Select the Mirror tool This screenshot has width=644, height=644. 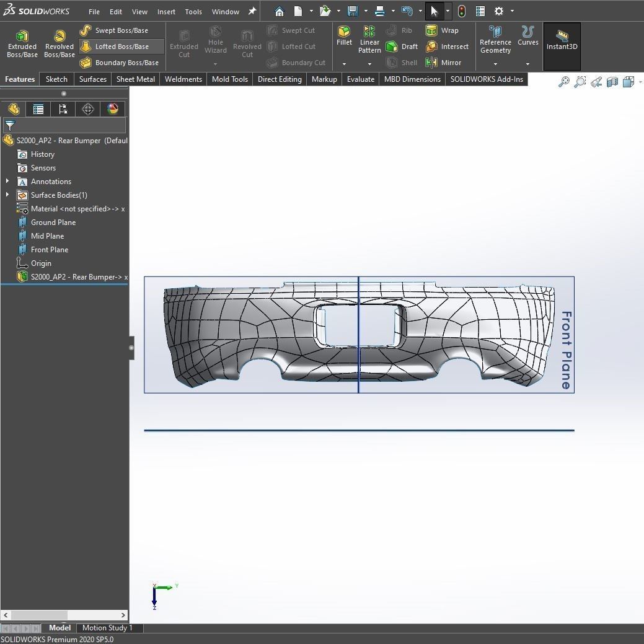pos(443,63)
